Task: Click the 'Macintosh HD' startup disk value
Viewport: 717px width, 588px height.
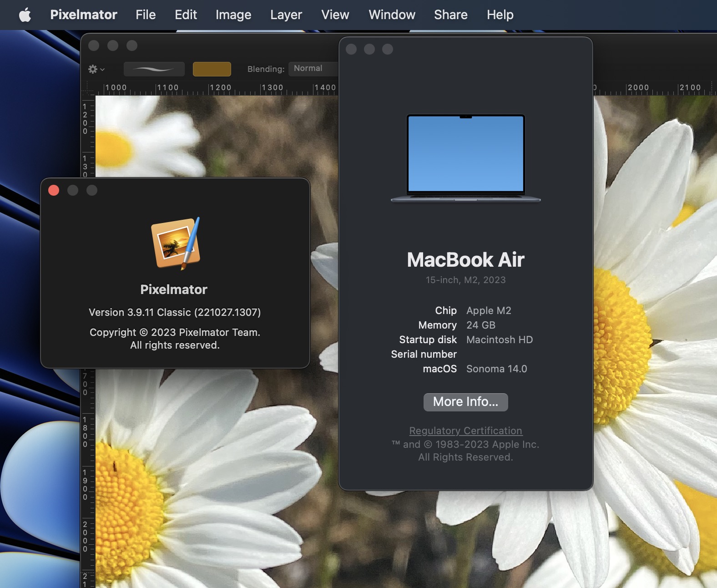Action: pyautogui.click(x=500, y=340)
